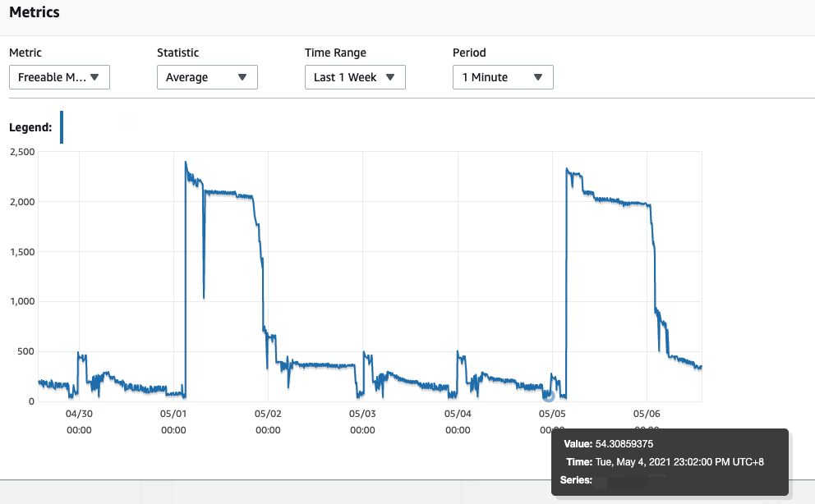This screenshot has height=504, width=815.
Task: Open the Last 1 Week time range dropdown
Action: coord(355,77)
